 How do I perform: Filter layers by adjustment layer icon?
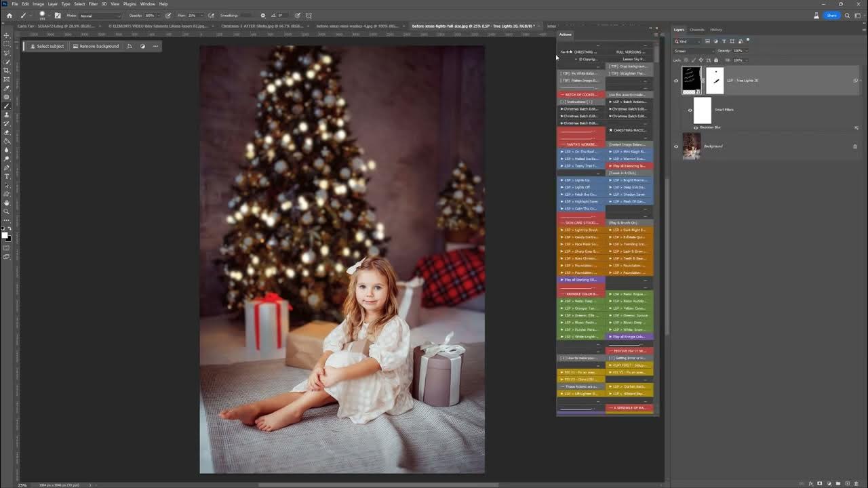(715, 41)
